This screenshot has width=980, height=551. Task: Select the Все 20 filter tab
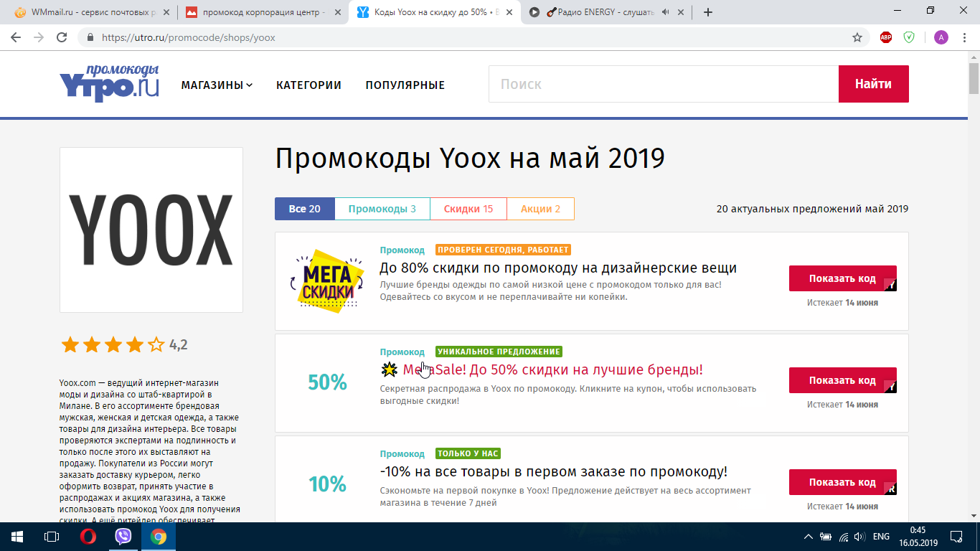[305, 209]
